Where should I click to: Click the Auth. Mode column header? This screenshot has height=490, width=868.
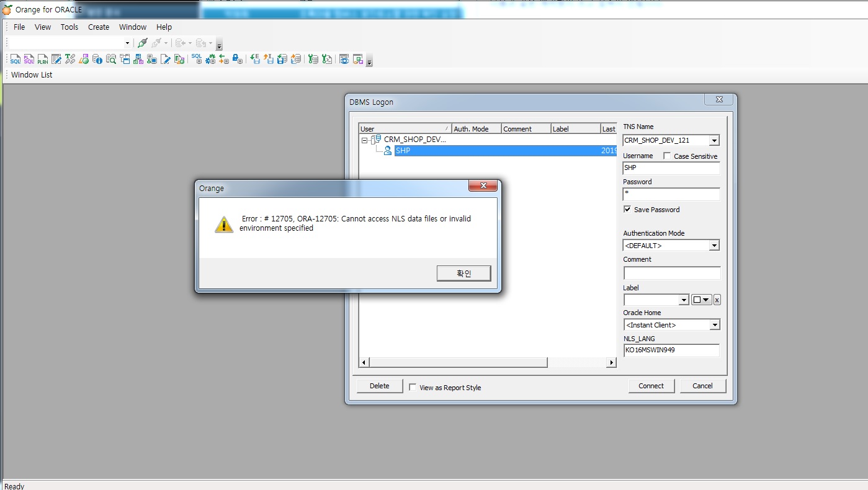coord(477,129)
